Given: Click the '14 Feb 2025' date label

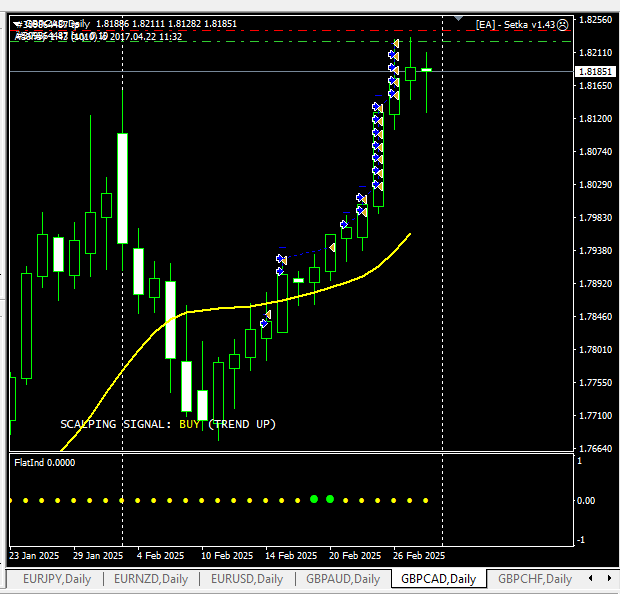Looking at the screenshot, I should click(x=291, y=556).
